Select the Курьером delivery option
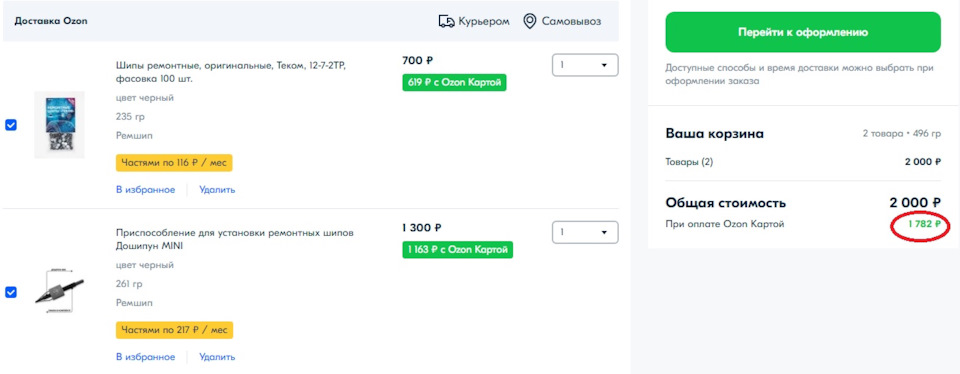The height and width of the screenshot is (374, 960). 474,21
